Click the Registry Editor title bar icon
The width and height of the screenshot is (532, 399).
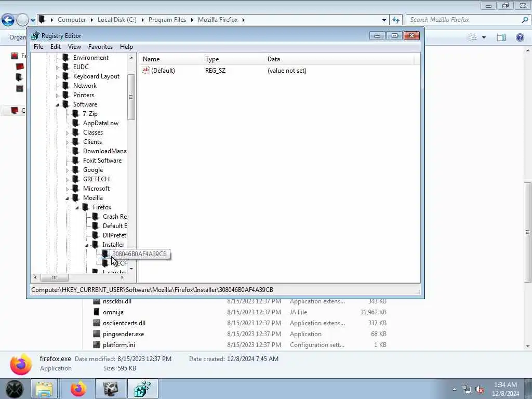point(35,36)
